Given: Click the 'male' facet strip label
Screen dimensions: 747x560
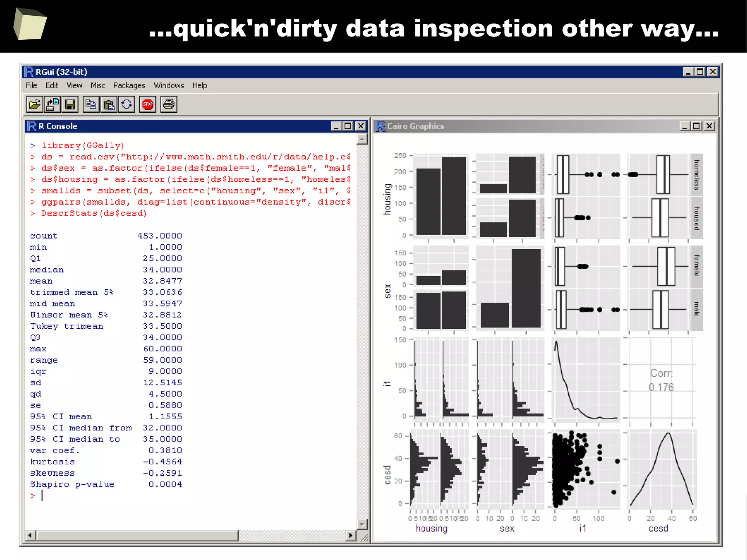Looking at the screenshot, I should coord(697,309).
